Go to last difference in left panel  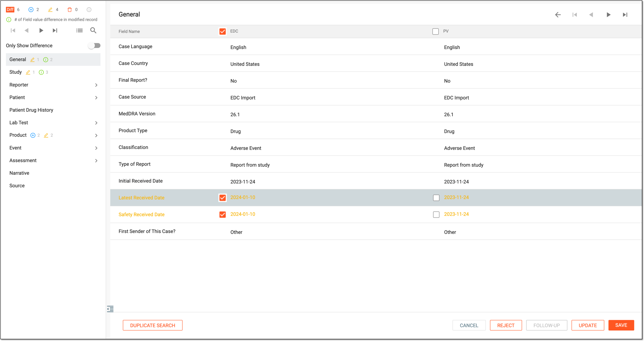[x=55, y=30]
